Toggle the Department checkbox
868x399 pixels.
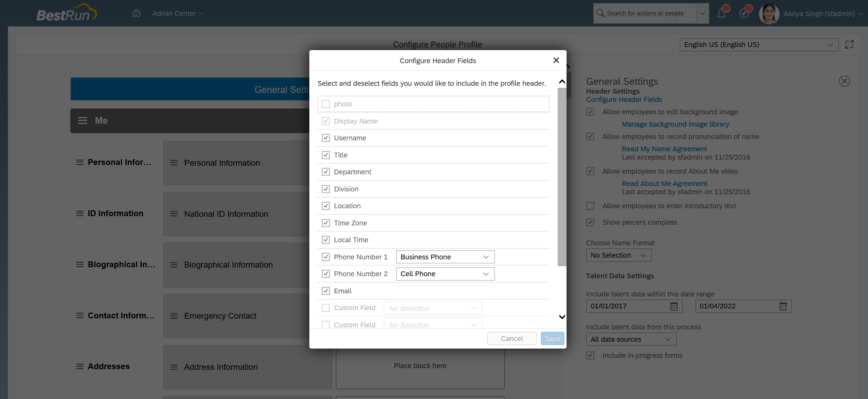point(326,172)
